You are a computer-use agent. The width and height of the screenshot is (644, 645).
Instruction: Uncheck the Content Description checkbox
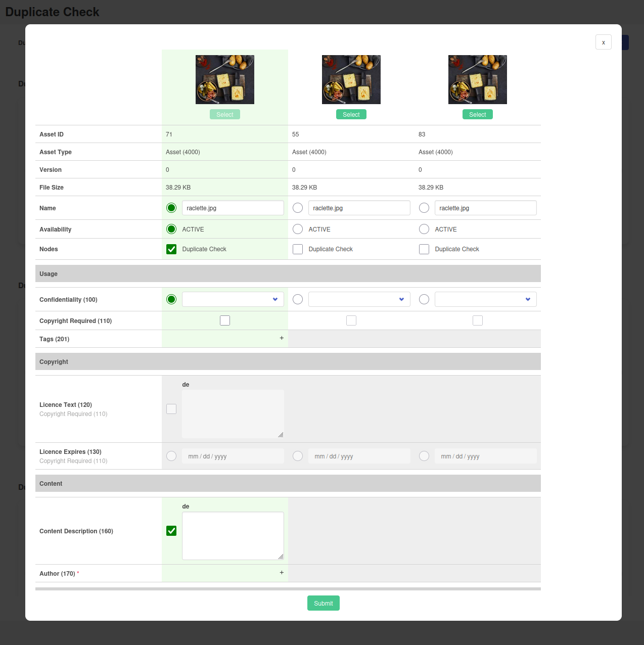click(171, 531)
